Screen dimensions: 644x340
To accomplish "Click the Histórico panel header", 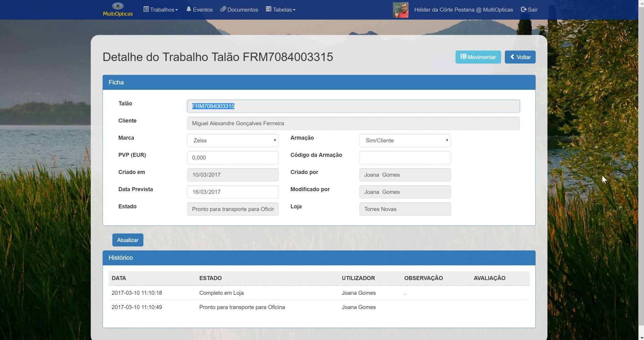I will tap(319, 258).
